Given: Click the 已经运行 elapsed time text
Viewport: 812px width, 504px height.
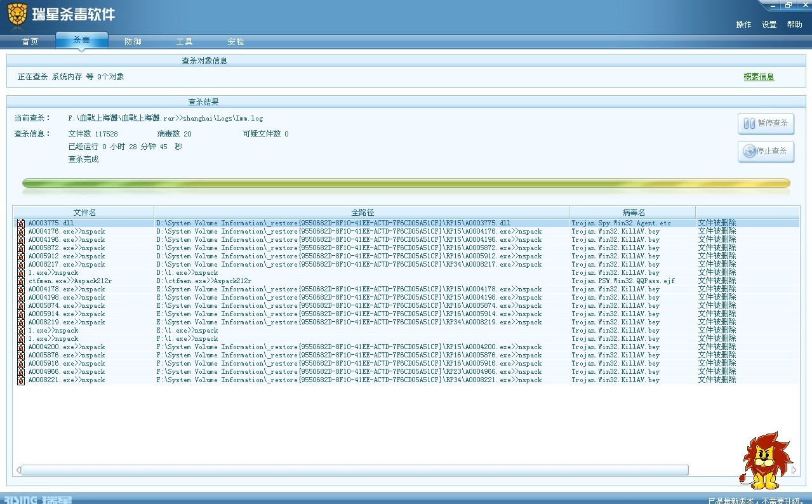Looking at the screenshot, I should [x=125, y=147].
